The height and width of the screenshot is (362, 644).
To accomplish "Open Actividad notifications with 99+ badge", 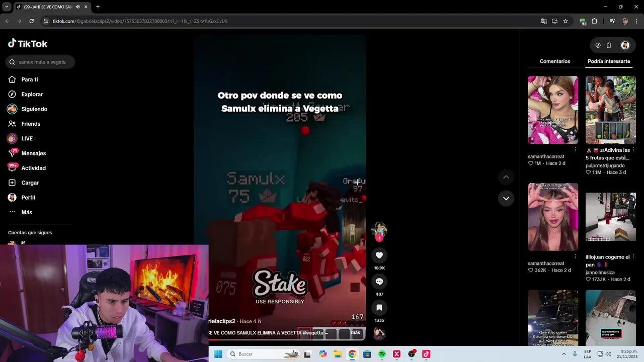I will pos(27,168).
